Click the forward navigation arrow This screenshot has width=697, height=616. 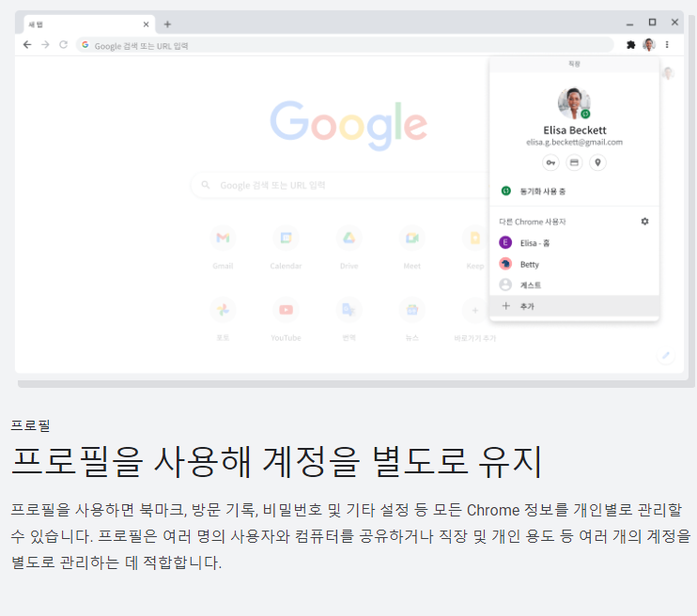pyautogui.click(x=45, y=45)
